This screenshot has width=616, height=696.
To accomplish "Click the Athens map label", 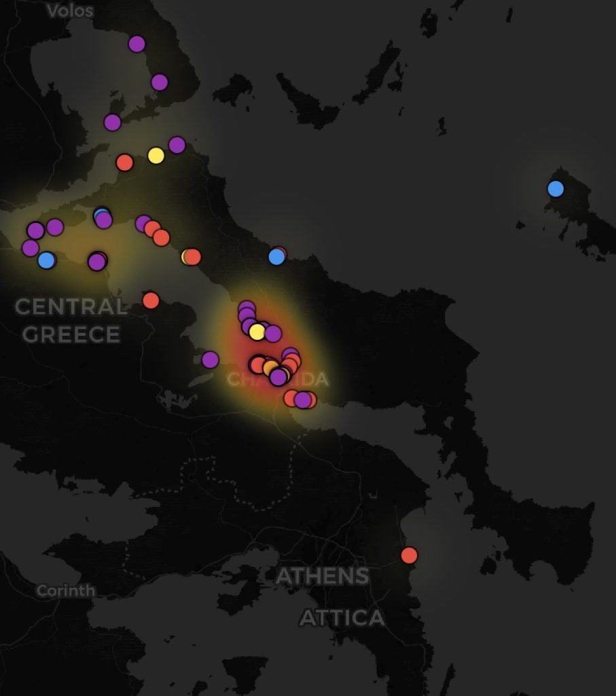I will (x=323, y=576).
